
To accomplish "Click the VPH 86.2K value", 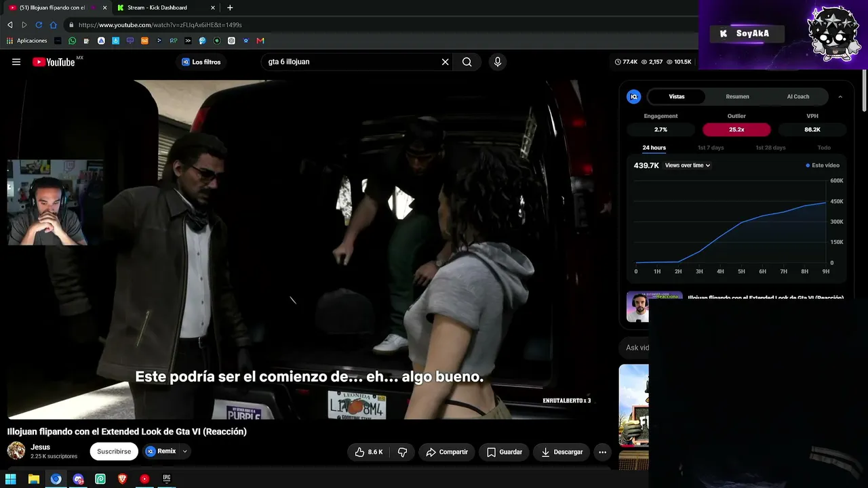I will coord(812,129).
